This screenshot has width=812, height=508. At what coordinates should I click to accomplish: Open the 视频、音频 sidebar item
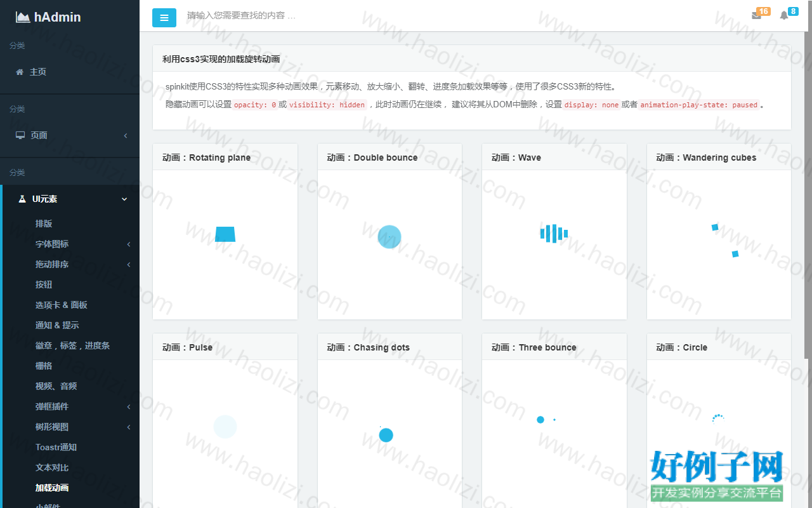pyautogui.click(x=56, y=386)
